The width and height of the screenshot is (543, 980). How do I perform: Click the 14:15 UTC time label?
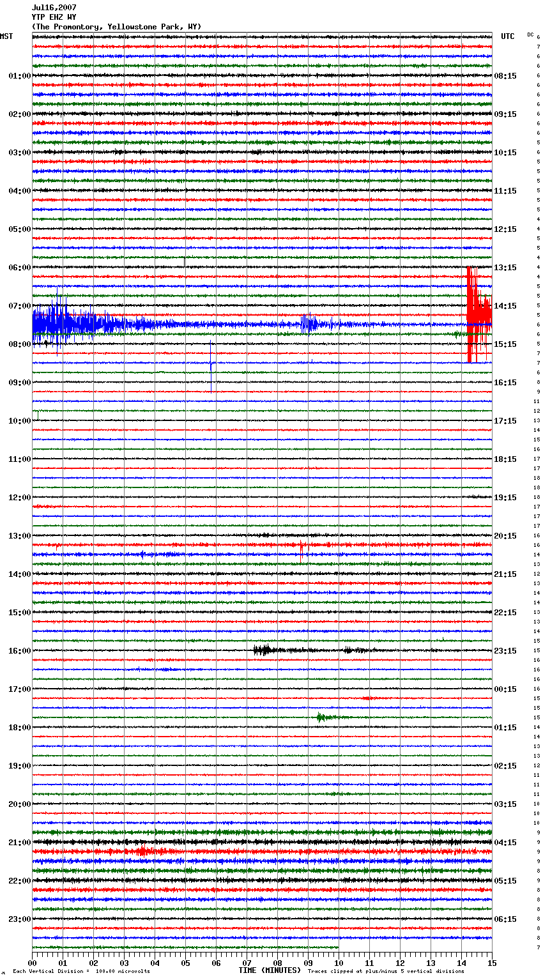(505, 306)
